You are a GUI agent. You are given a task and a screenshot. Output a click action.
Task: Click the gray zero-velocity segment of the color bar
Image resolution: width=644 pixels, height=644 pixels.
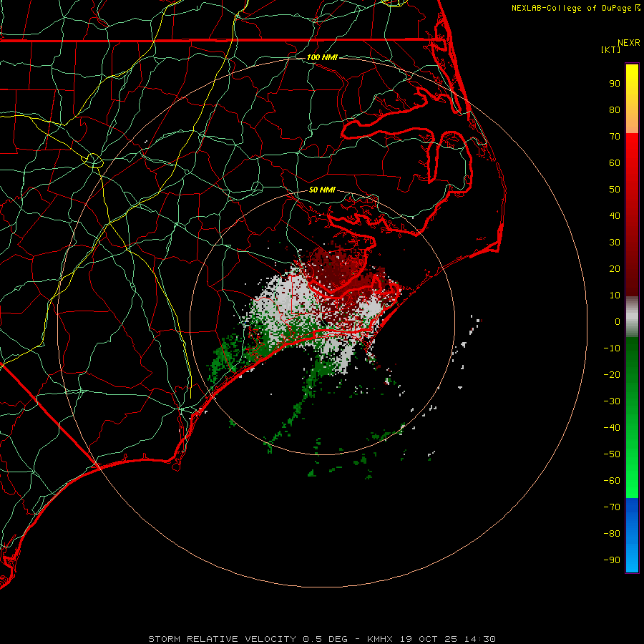(632, 317)
